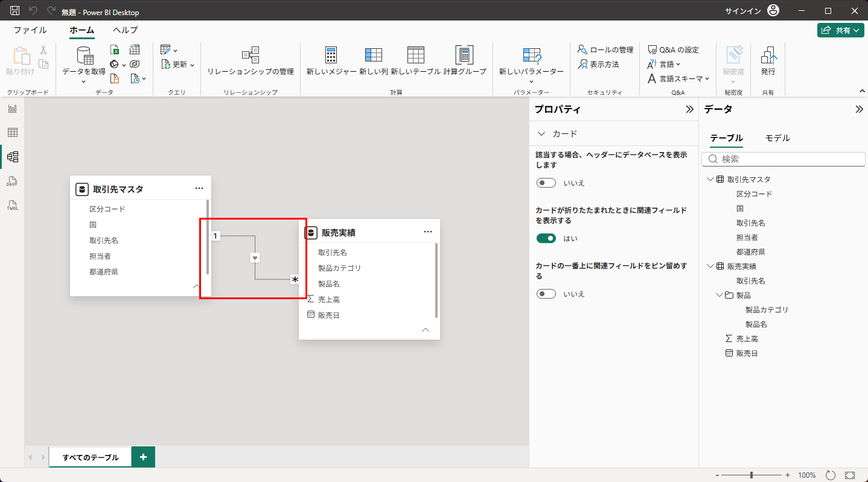Open 言語 dropdown in Q&A group

tap(678, 64)
